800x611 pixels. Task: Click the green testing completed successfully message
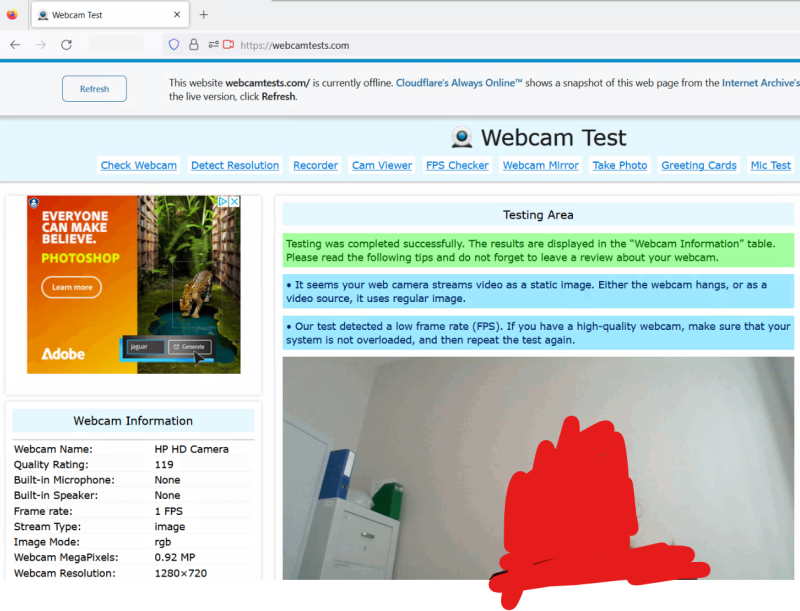click(538, 250)
